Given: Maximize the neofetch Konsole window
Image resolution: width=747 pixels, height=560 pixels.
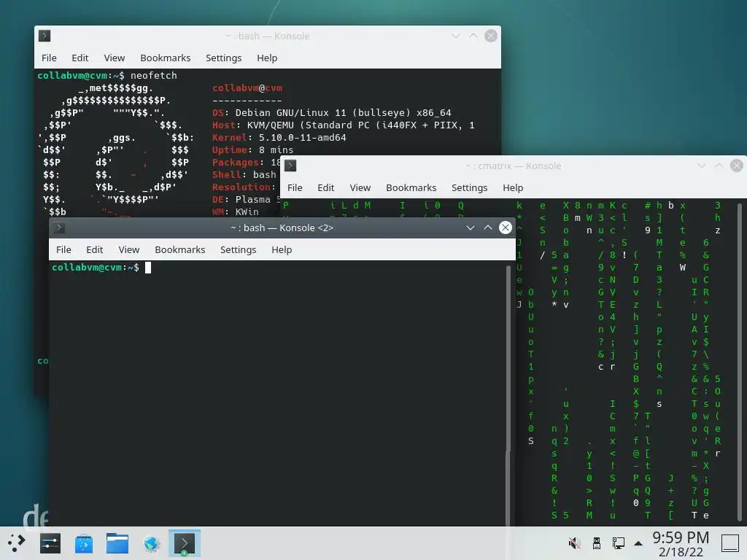Looking at the screenshot, I should point(473,36).
